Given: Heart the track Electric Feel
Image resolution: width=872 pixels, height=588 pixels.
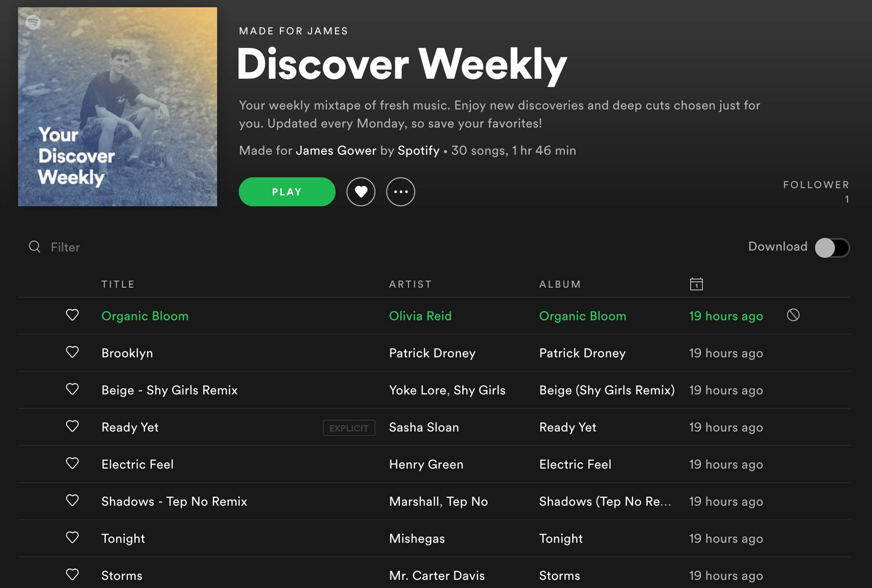Looking at the screenshot, I should [72, 463].
